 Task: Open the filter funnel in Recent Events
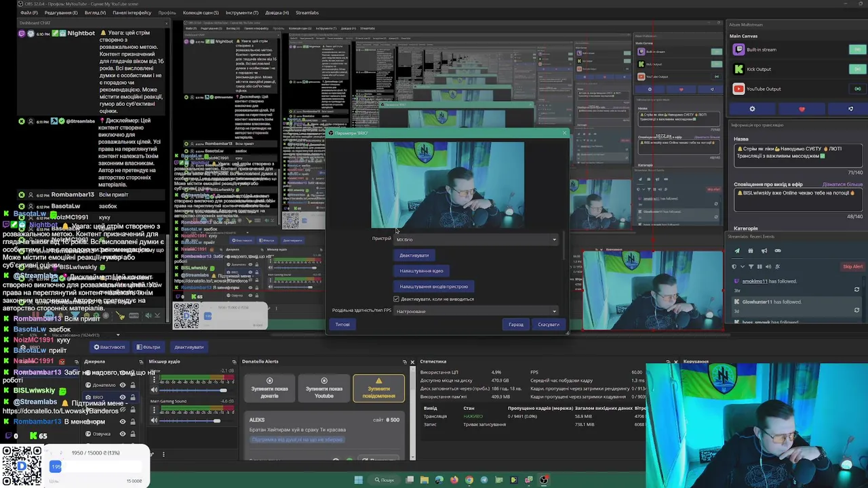point(751,266)
